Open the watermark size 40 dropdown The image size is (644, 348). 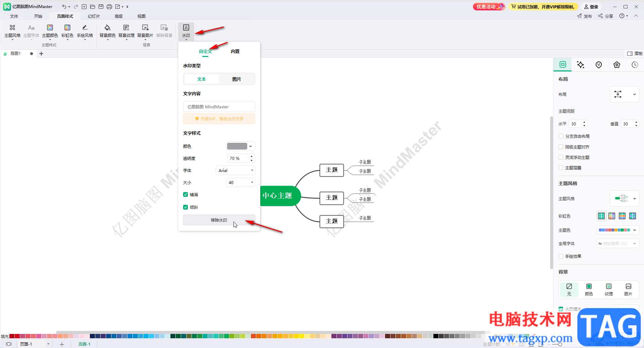point(240,182)
